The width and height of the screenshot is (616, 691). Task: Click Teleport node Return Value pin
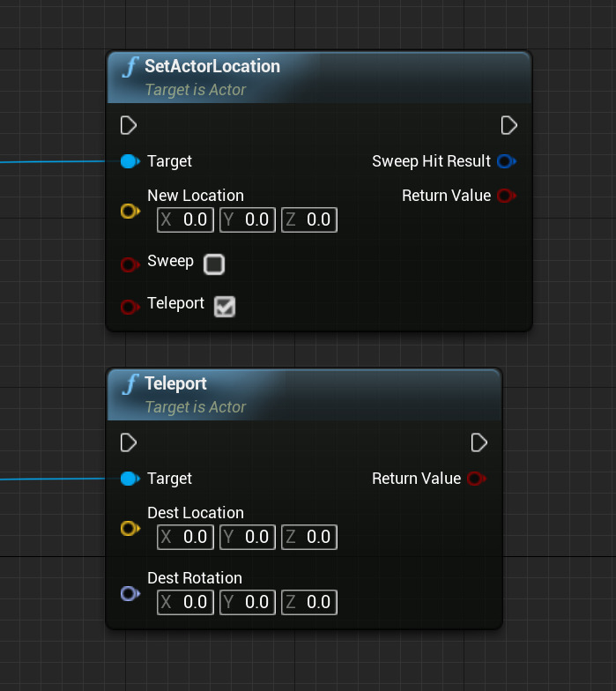(476, 479)
